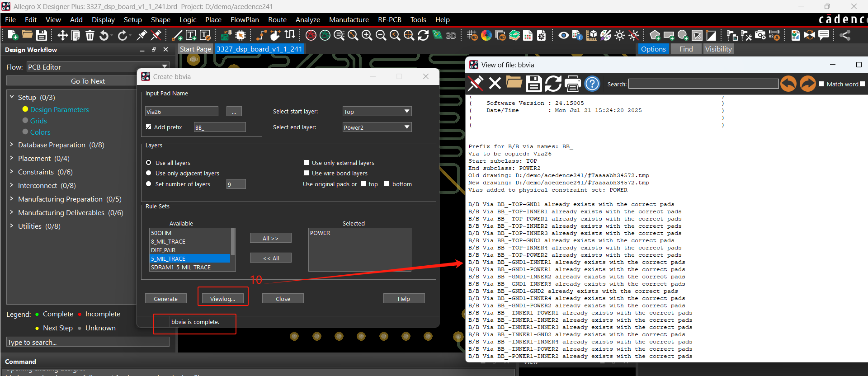Enable Use only external layers checkbox

coord(306,163)
